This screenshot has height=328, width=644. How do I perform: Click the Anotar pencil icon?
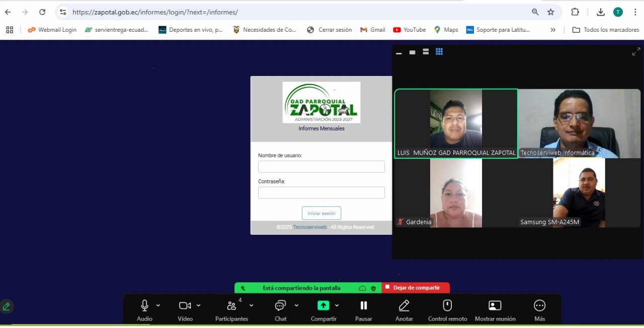click(404, 306)
